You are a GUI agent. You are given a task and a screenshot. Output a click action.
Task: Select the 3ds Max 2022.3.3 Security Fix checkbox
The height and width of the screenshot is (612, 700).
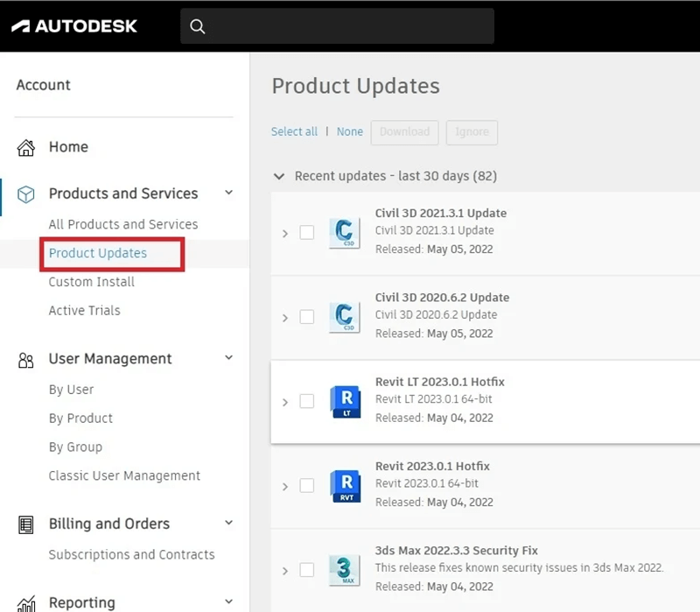tap(307, 570)
